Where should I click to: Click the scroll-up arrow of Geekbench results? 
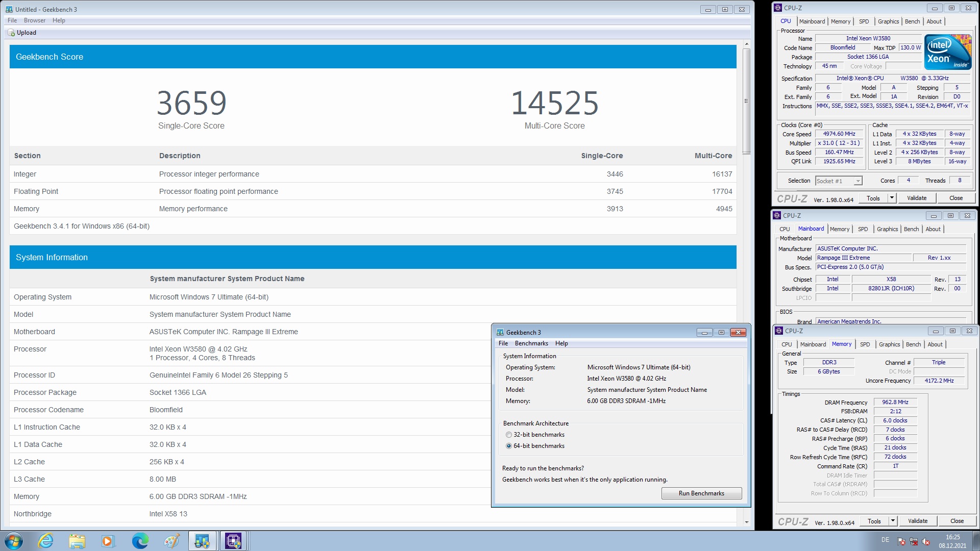[x=746, y=44]
